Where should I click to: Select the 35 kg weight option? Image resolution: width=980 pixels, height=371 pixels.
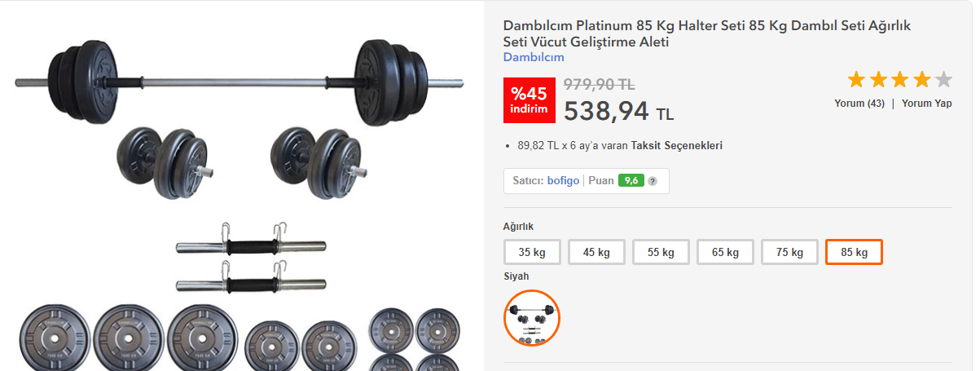click(x=532, y=252)
